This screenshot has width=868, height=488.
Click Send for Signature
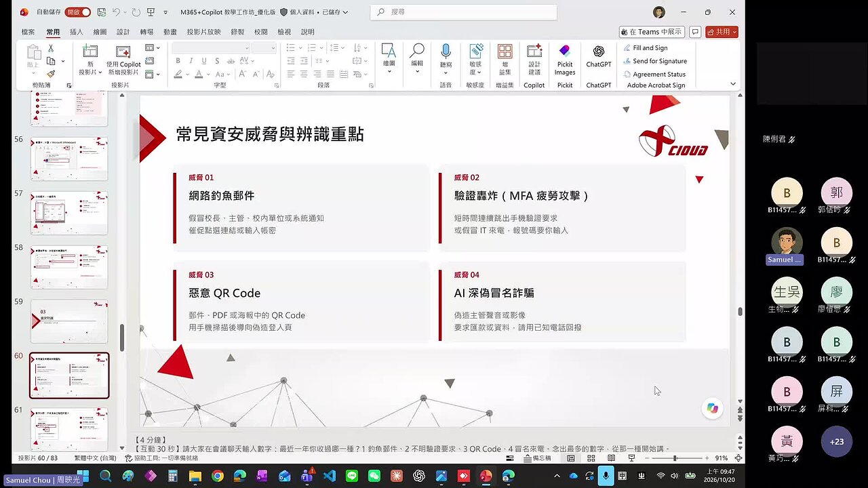[654, 61]
